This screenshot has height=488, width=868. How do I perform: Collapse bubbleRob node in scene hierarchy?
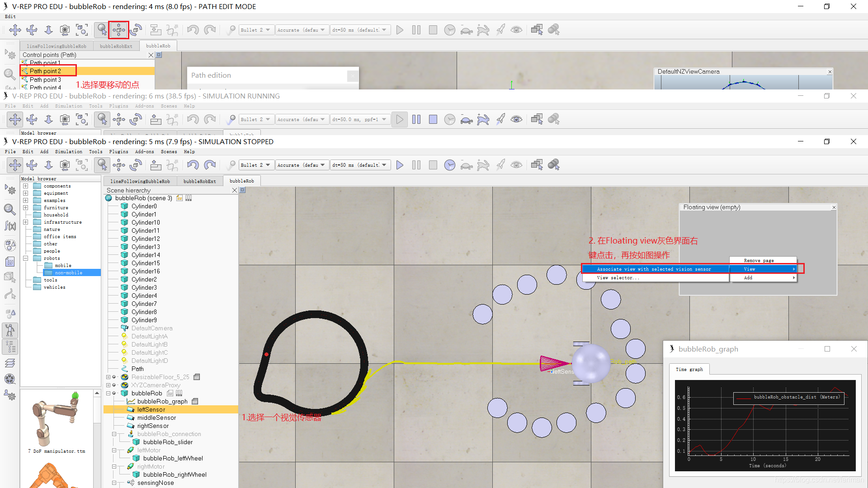[x=108, y=393]
